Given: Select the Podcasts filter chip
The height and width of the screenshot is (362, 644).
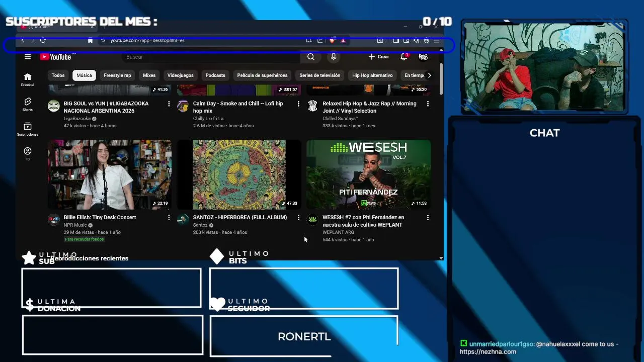Looking at the screenshot, I should tap(215, 75).
